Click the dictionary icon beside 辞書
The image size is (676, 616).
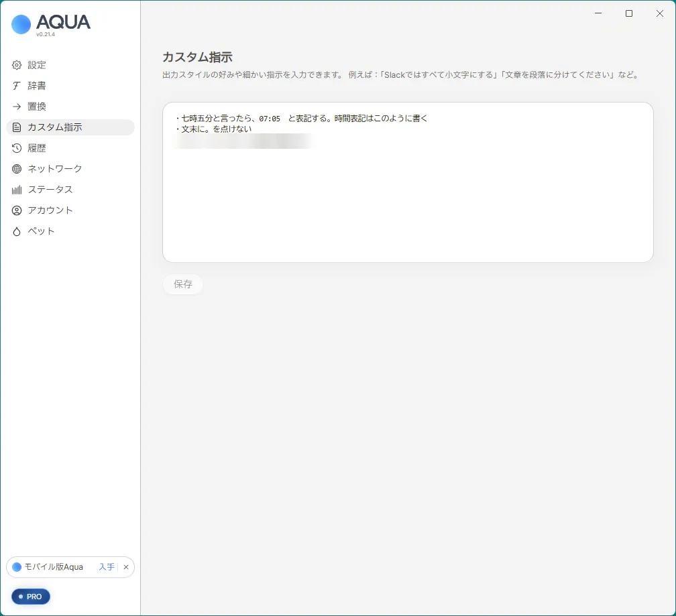(17, 86)
